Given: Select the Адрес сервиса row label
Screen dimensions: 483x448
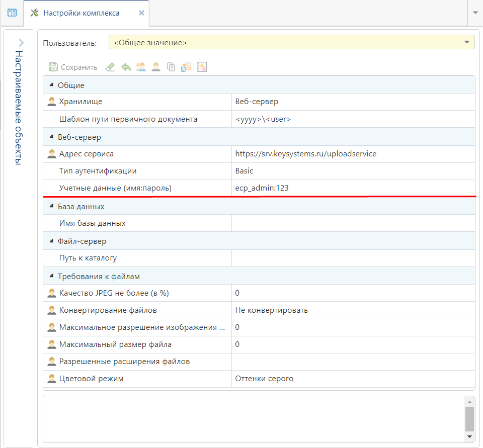Looking at the screenshot, I should (x=86, y=154).
